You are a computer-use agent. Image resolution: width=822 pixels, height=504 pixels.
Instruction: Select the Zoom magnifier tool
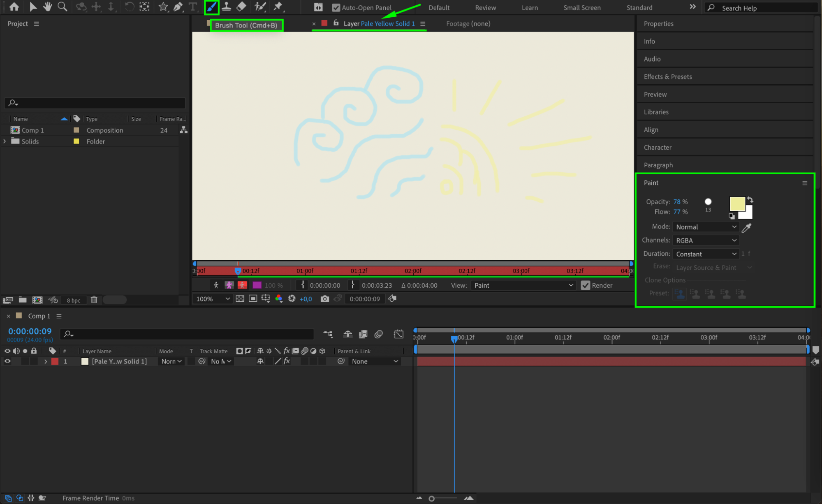[x=63, y=7]
